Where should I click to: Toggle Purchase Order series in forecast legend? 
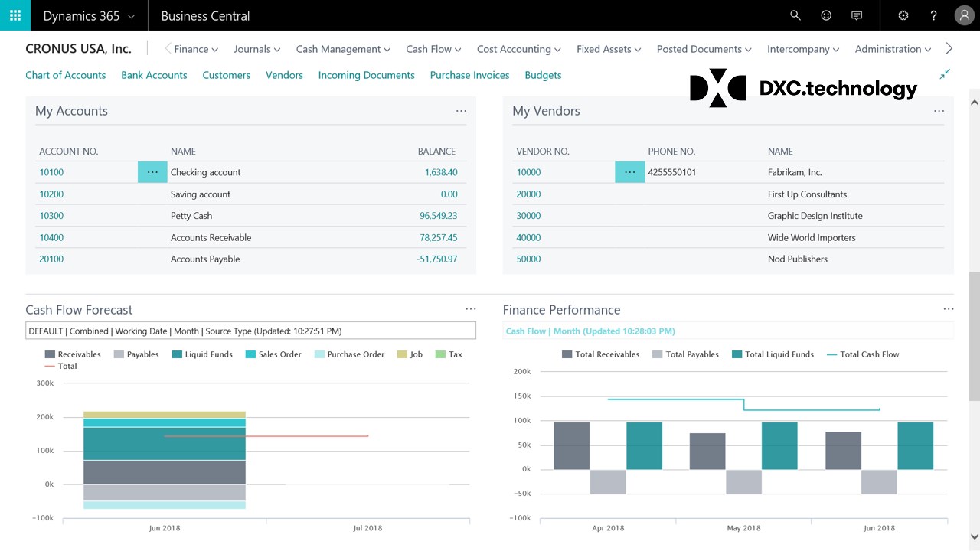[x=349, y=354]
